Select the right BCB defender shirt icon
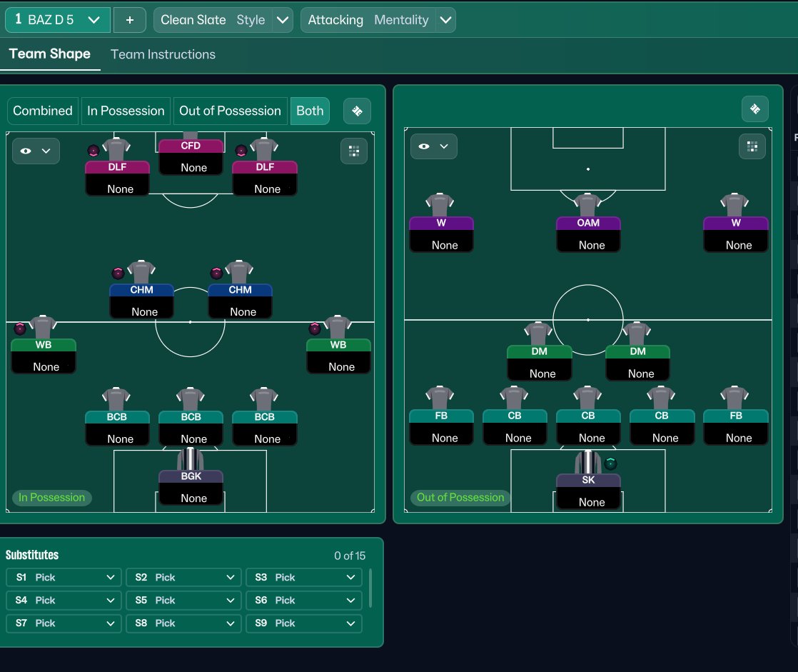 click(x=264, y=399)
